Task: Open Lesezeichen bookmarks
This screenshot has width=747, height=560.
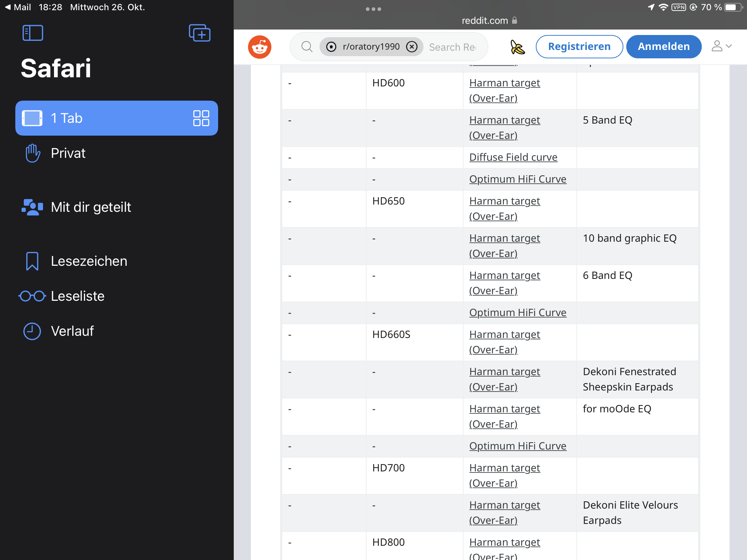Action: (117, 261)
